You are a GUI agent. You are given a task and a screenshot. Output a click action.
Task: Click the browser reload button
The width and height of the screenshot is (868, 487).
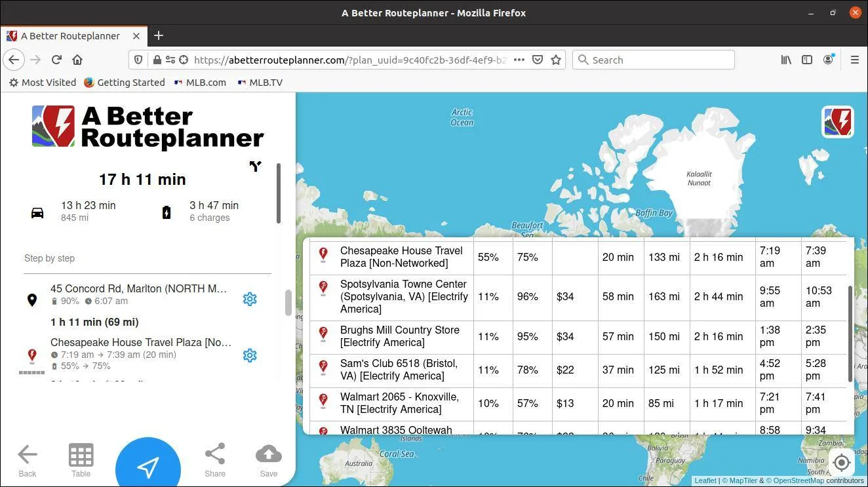[x=56, y=60]
